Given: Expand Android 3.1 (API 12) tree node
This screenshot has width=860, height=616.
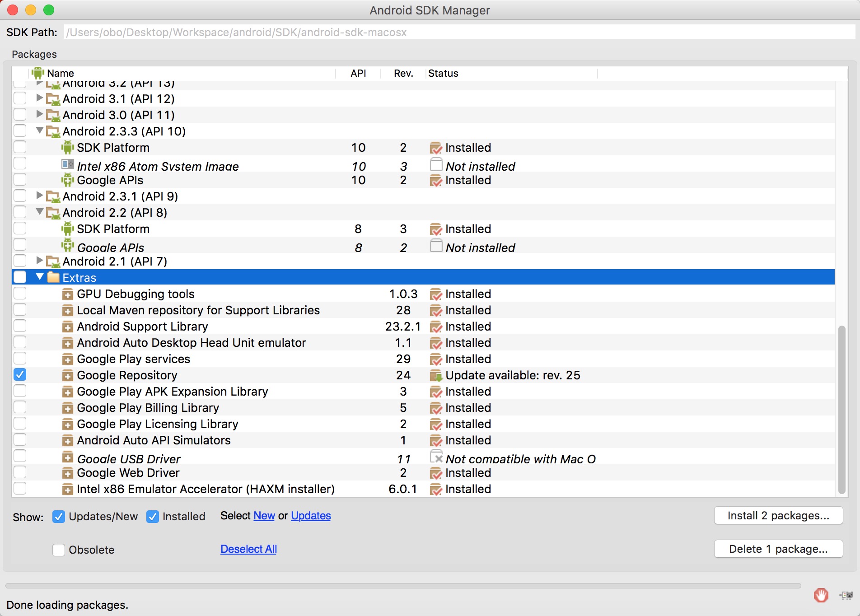Looking at the screenshot, I should pos(40,98).
